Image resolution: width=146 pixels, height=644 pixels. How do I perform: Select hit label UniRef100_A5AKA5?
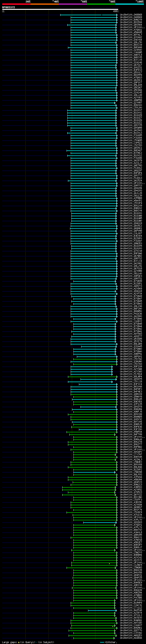tap(131, 32)
